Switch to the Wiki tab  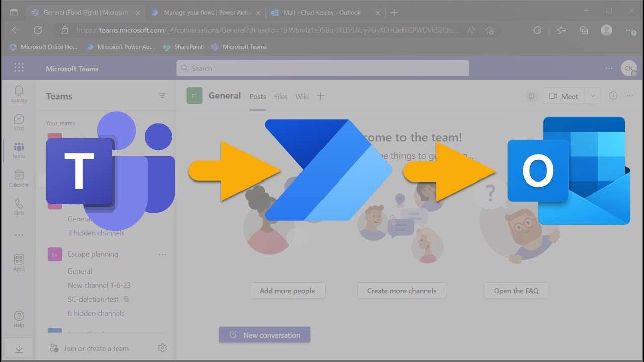pyautogui.click(x=302, y=96)
